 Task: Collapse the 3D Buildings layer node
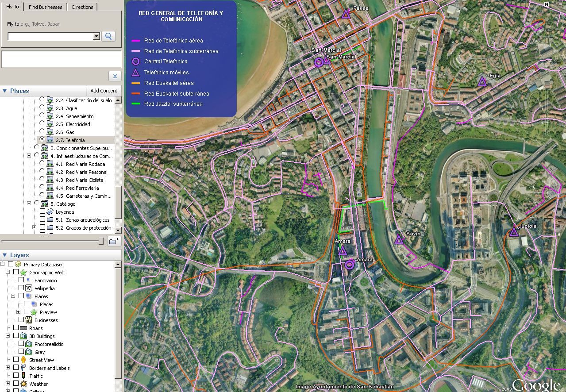pyautogui.click(x=8, y=336)
